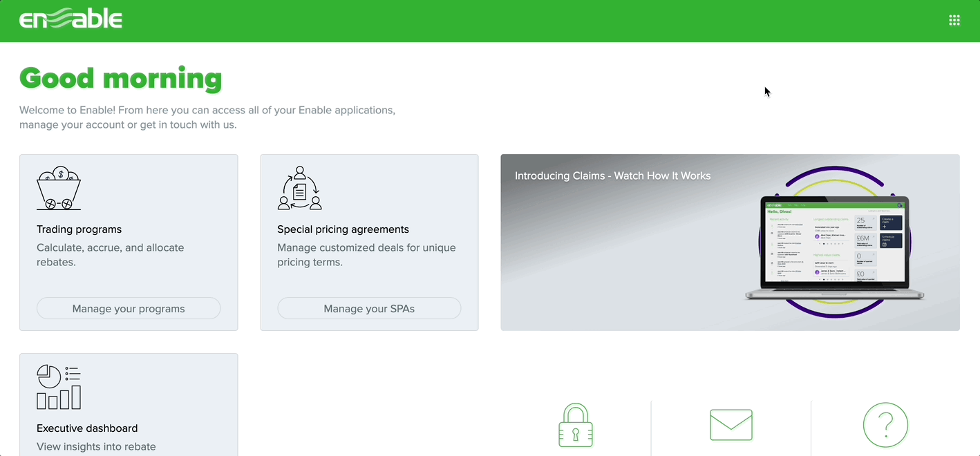Image resolution: width=980 pixels, height=456 pixels.
Task: Open the Introducing Claims video banner
Action: coord(730,243)
